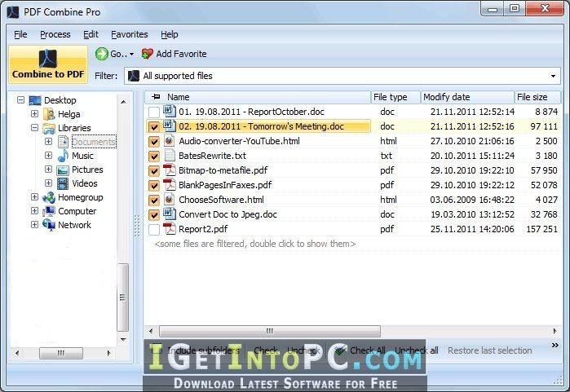
Task: Click the Uncheck all button
Action: 416,350
